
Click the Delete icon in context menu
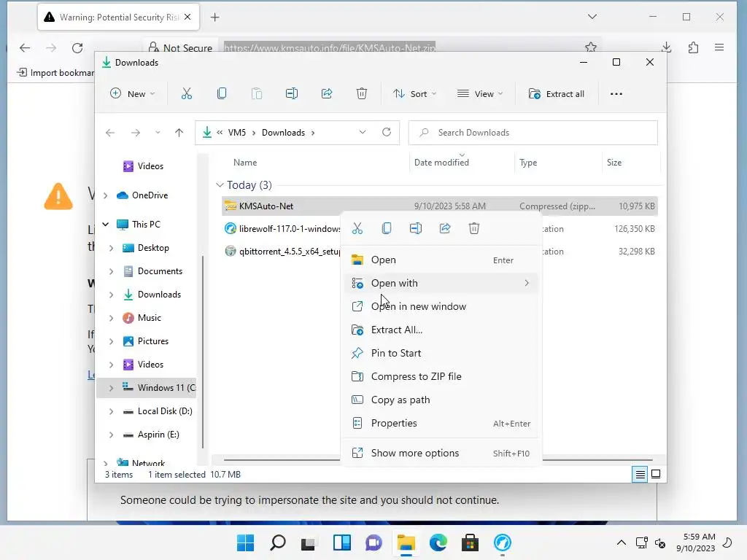click(474, 228)
